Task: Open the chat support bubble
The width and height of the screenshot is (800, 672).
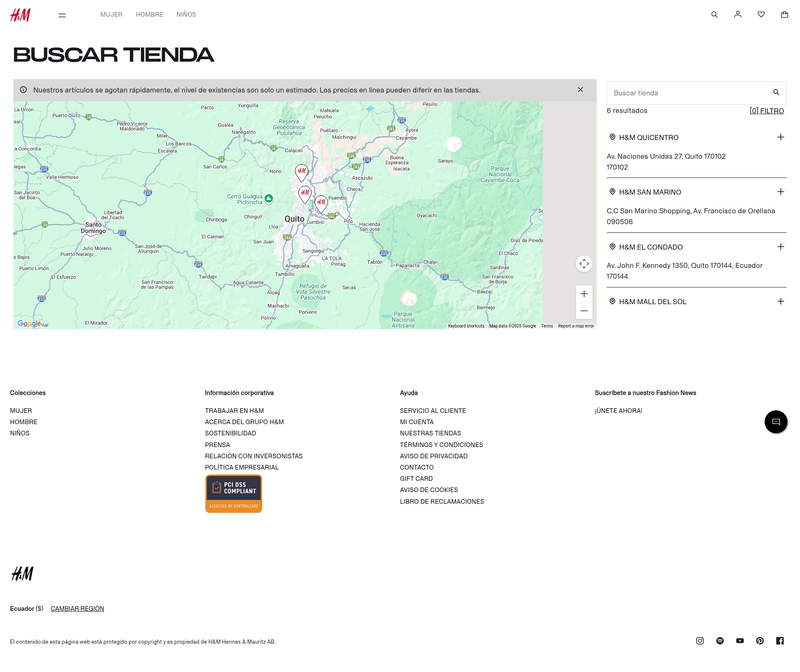Action: coord(776,422)
